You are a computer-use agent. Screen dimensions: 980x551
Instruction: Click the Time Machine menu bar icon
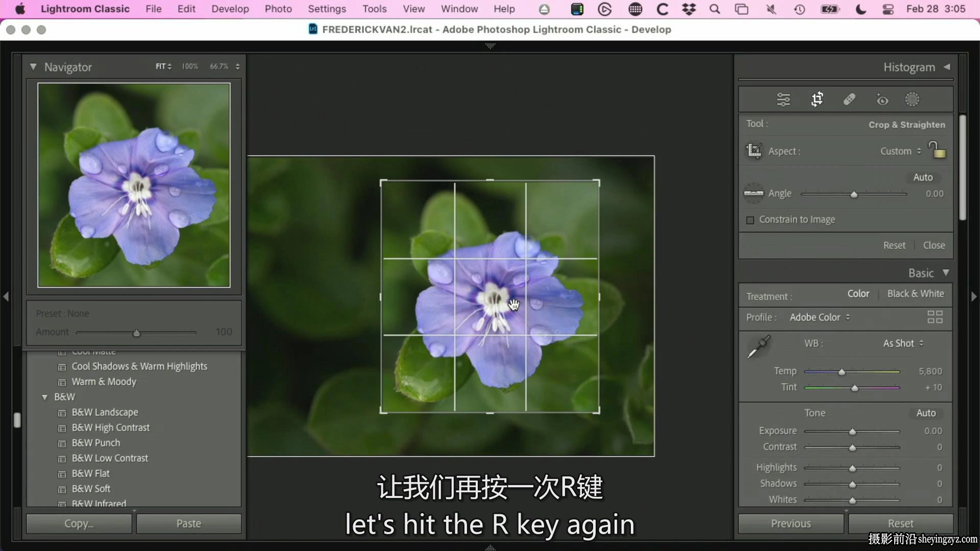tap(799, 9)
